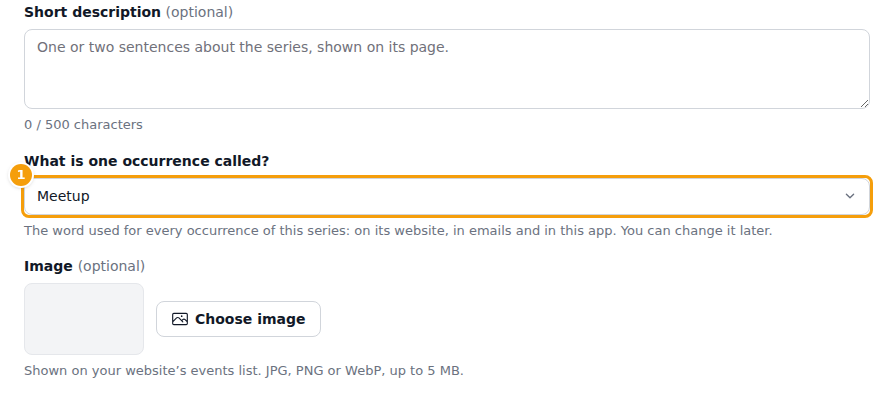The height and width of the screenshot is (400, 894).
Task: Select the Meetup value text in dropdown
Action: (x=63, y=196)
